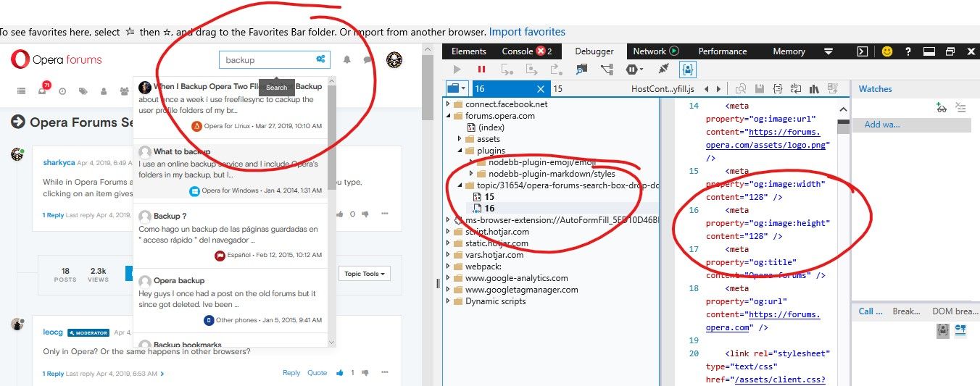Open the recent clock icon in forum nav

pyautogui.click(x=62, y=91)
